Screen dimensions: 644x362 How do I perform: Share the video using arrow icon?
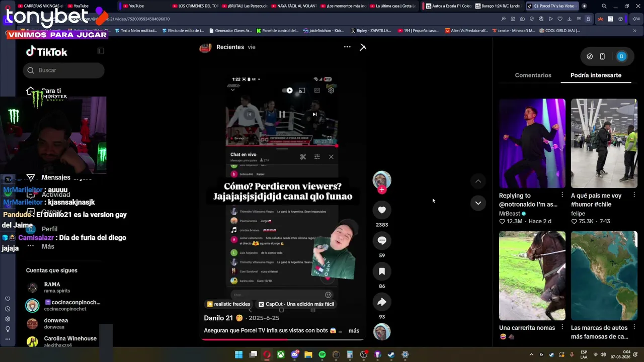(382, 302)
